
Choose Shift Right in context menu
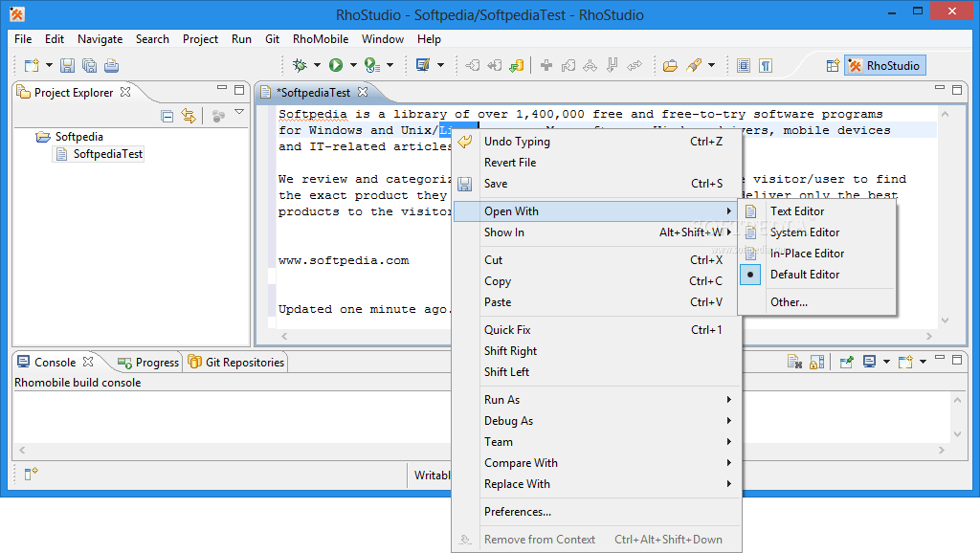[597, 351]
